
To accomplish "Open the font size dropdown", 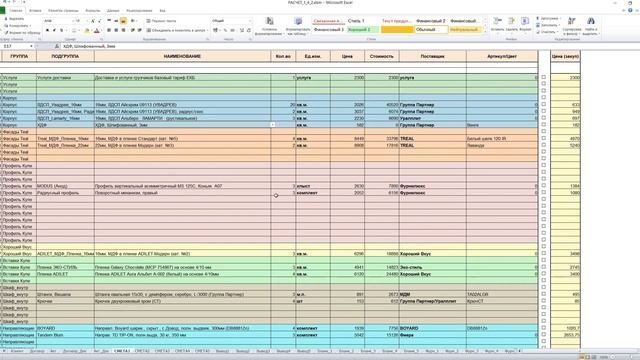I will click(x=87, y=21).
